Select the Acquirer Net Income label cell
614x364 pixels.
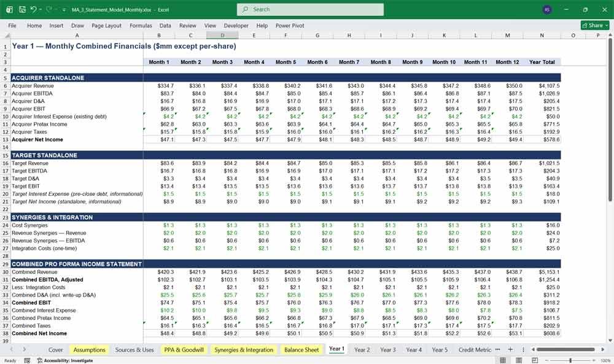click(77, 139)
